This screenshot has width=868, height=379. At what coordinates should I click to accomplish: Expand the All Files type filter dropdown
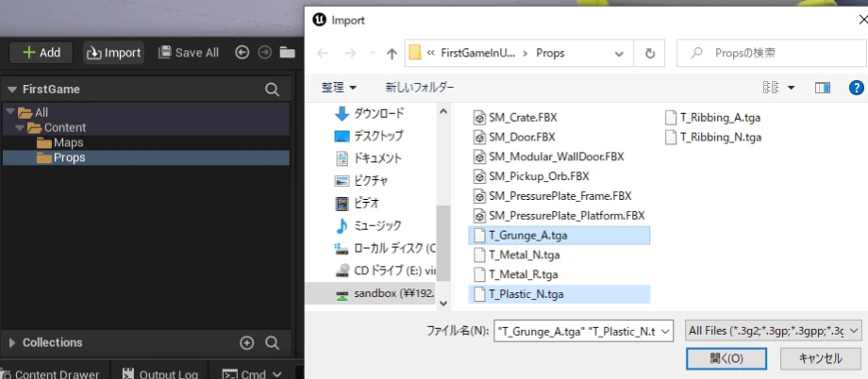pyautogui.click(x=773, y=331)
